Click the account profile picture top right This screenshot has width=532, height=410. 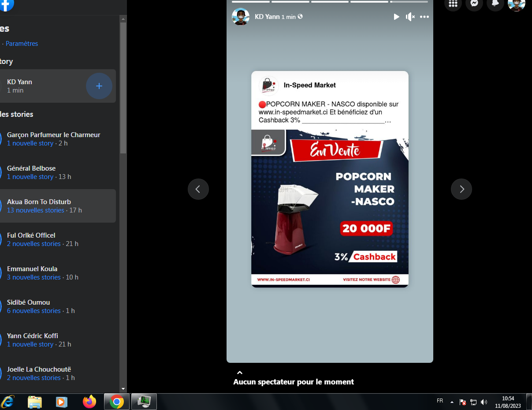point(516,4)
